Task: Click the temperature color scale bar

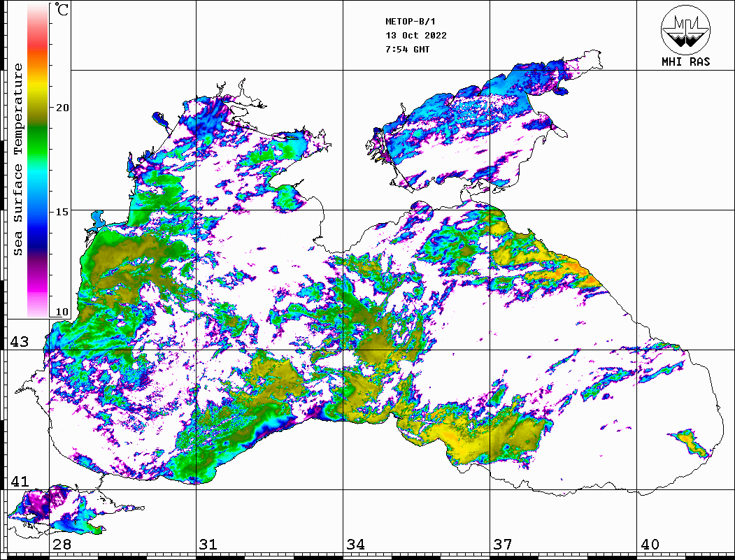Action: (38, 160)
